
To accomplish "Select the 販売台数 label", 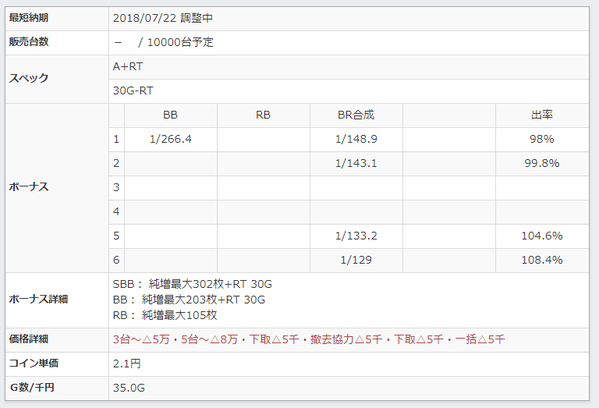I will point(29,42).
